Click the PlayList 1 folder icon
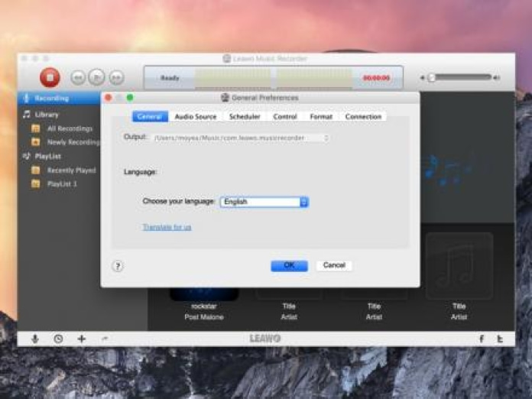Image resolution: width=532 pixels, height=399 pixels. point(36,184)
